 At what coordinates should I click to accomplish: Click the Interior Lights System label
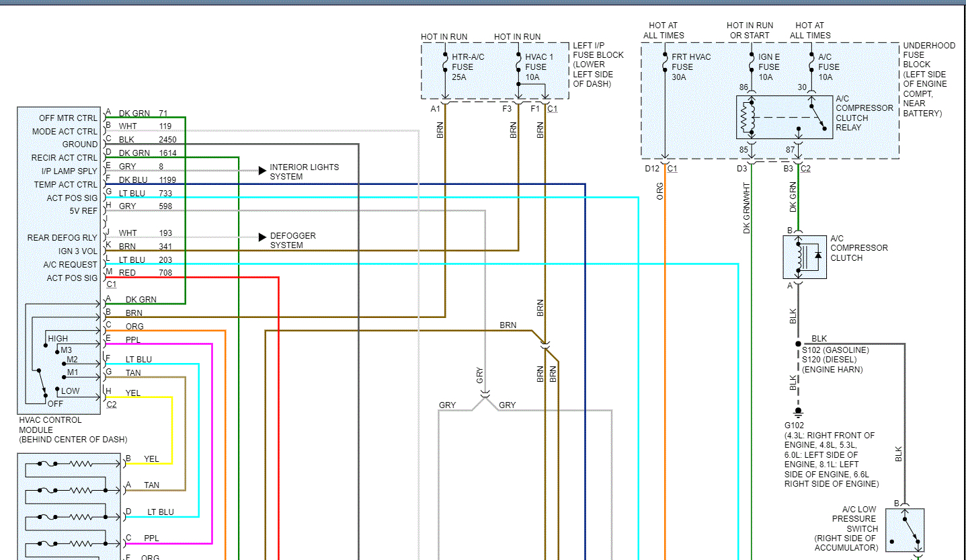[304, 171]
